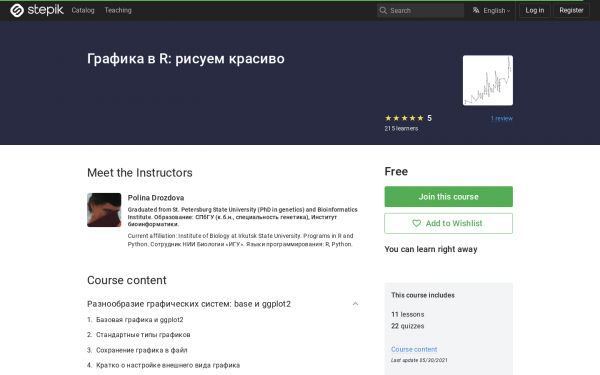600x375 pixels.
Task: Click the Stepik logo
Action: click(37, 10)
